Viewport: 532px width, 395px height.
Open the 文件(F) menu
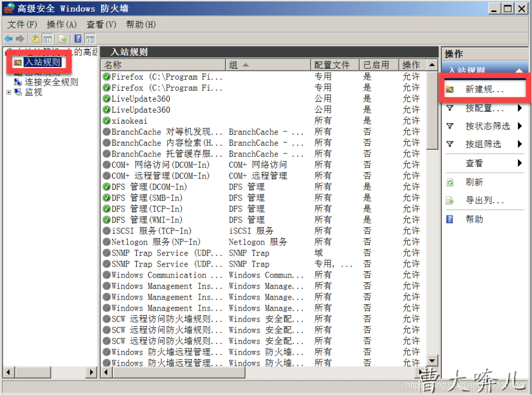pos(22,25)
